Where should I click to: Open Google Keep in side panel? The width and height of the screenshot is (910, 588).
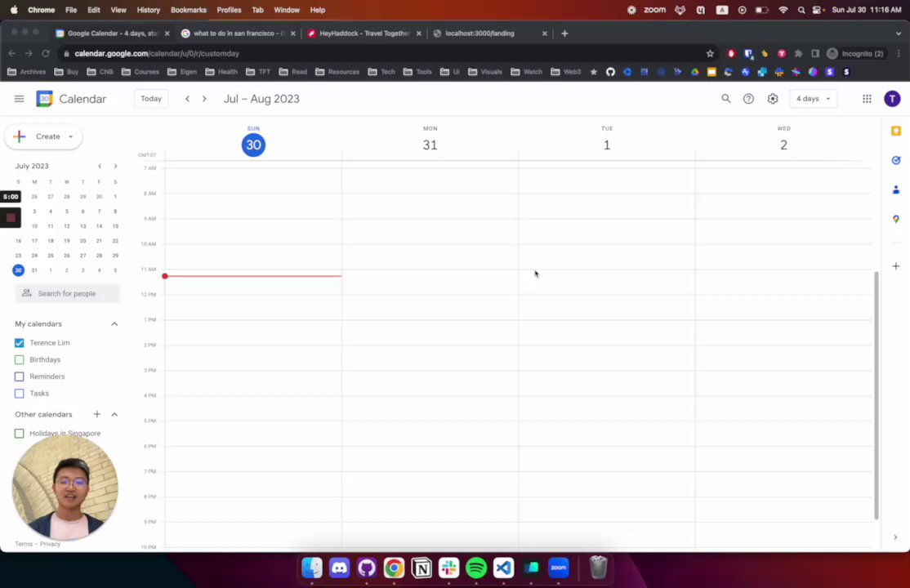pyautogui.click(x=895, y=131)
